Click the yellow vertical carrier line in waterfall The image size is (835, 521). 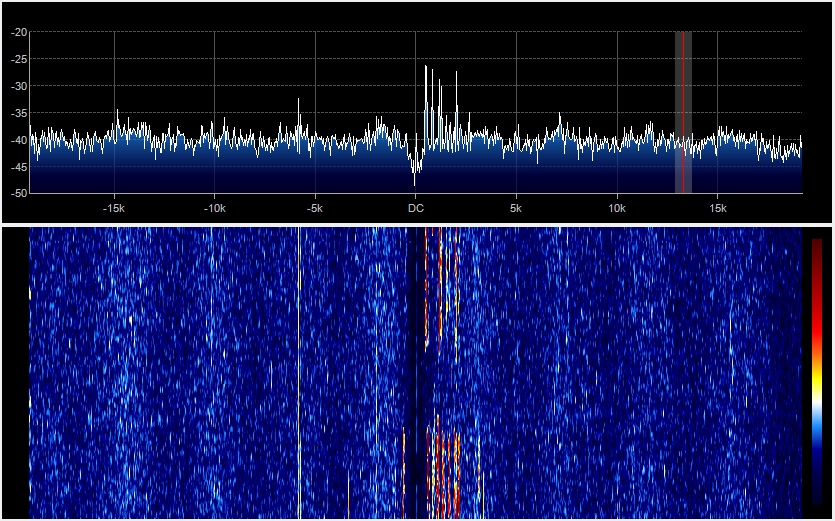coord(299,370)
